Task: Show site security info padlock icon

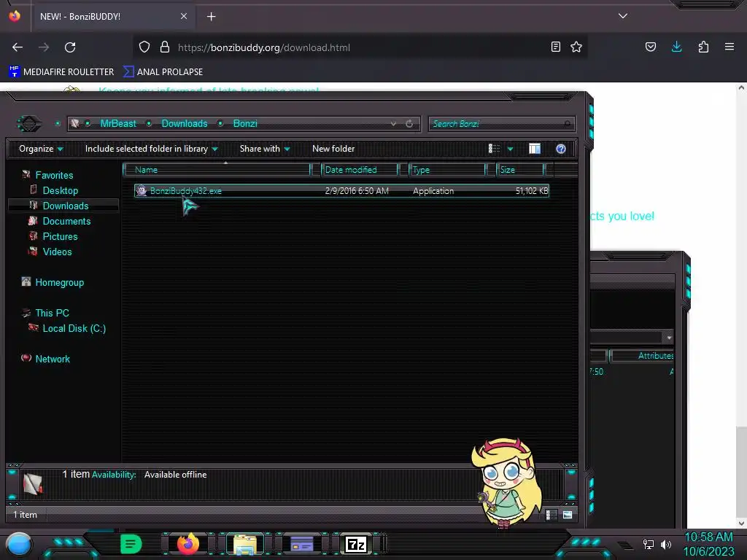Action: pyautogui.click(x=165, y=47)
